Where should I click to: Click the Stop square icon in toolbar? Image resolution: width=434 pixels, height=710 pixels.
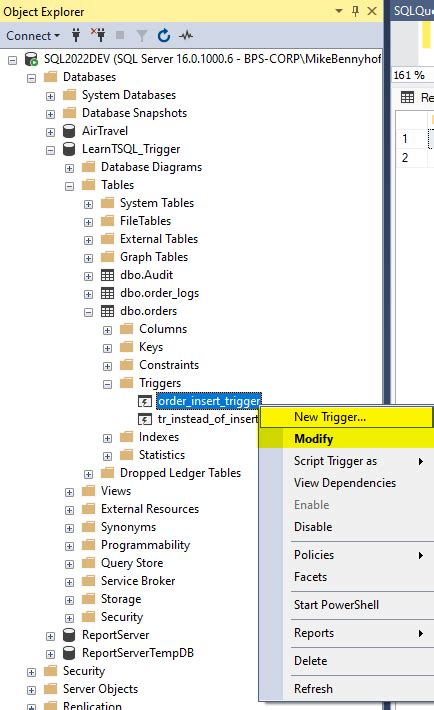120,35
